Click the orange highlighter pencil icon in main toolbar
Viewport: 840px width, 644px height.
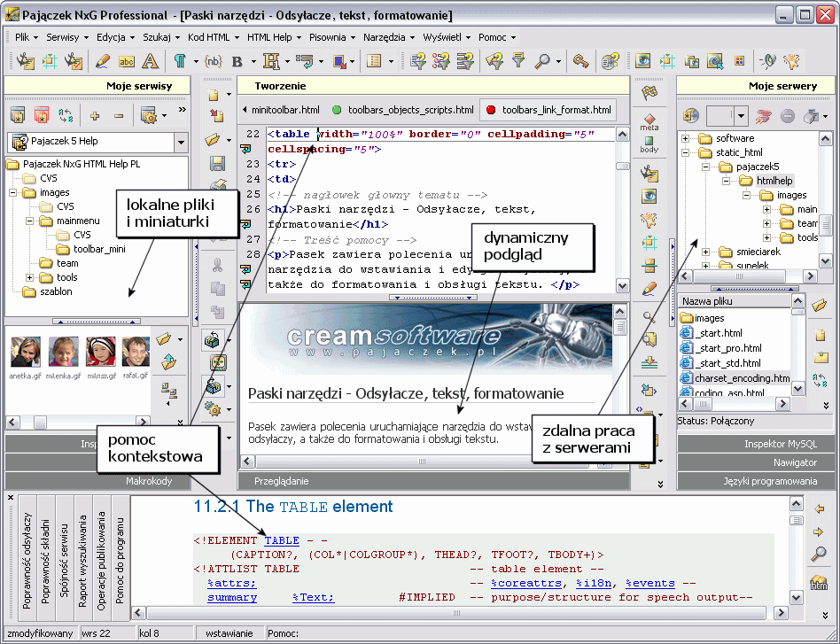click(102, 61)
